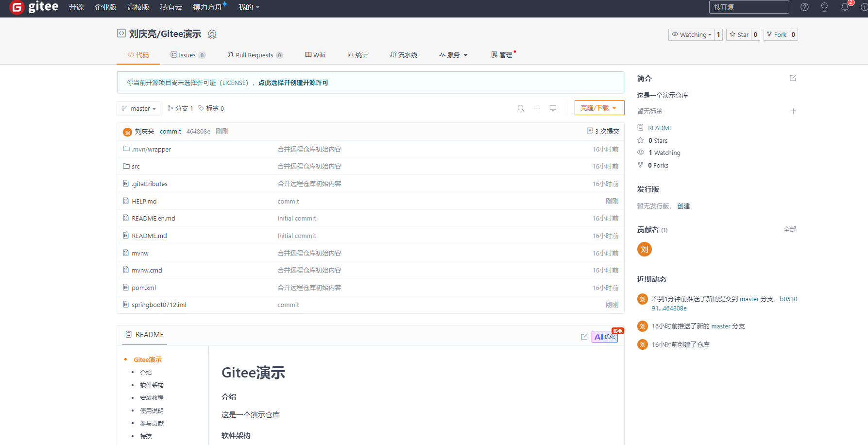
Task: Open README.md file
Action: point(149,236)
